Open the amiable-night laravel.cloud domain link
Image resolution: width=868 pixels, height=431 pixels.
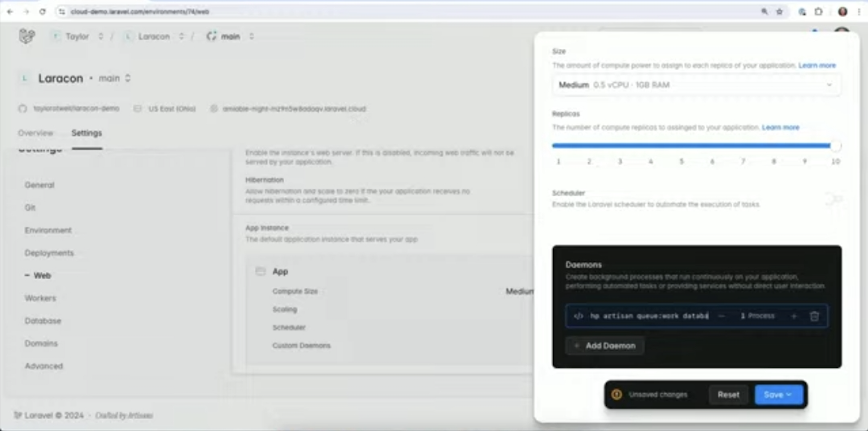(294, 109)
